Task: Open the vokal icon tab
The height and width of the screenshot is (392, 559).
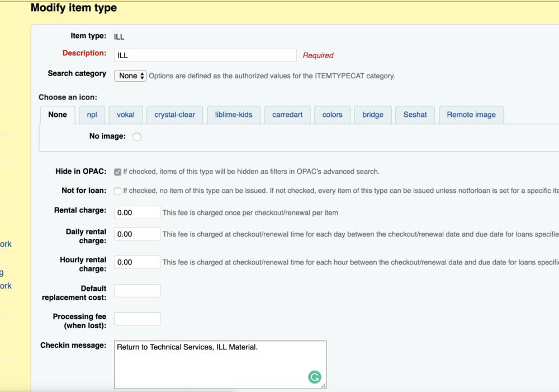Action: click(125, 114)
